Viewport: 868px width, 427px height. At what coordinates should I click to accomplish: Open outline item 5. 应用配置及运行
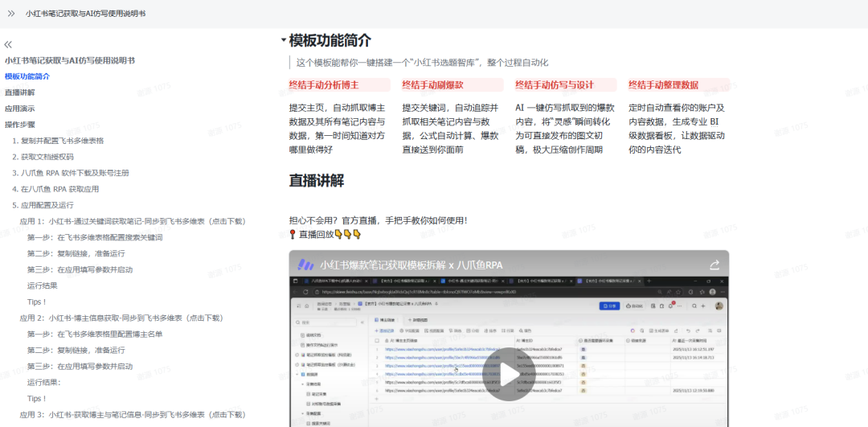tap(43, 205)
